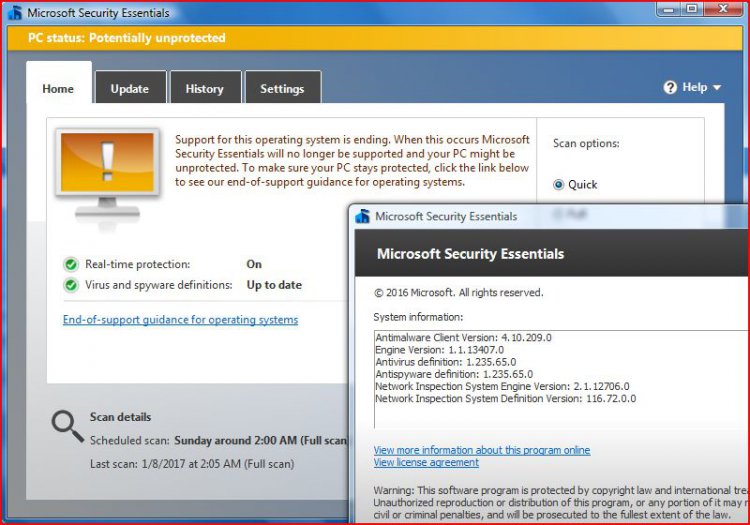Click the '© 2016 Microsoft' copyright text
The image size is (750, 525).
pyautogui.click(x=459, y=293)
